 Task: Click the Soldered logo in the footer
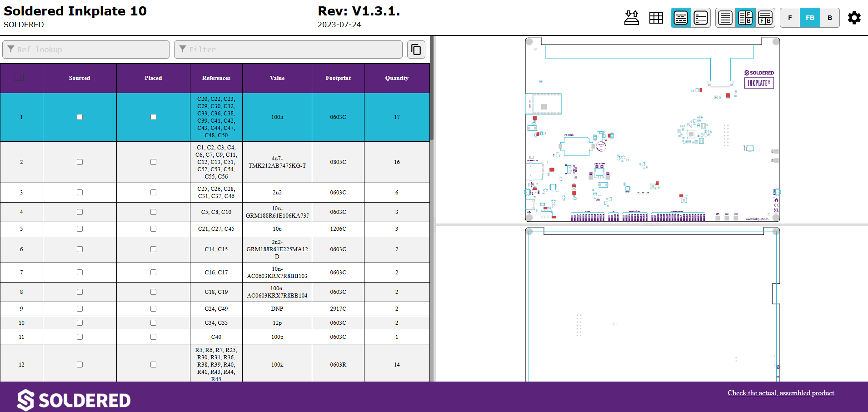click(x=74, y=400)
